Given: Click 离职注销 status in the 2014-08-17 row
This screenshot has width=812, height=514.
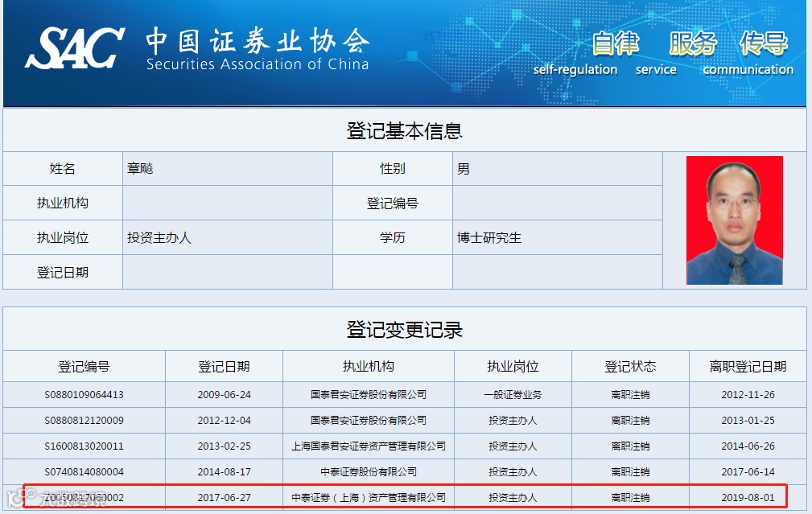Looking at the screenshot, I should point(630,472).
